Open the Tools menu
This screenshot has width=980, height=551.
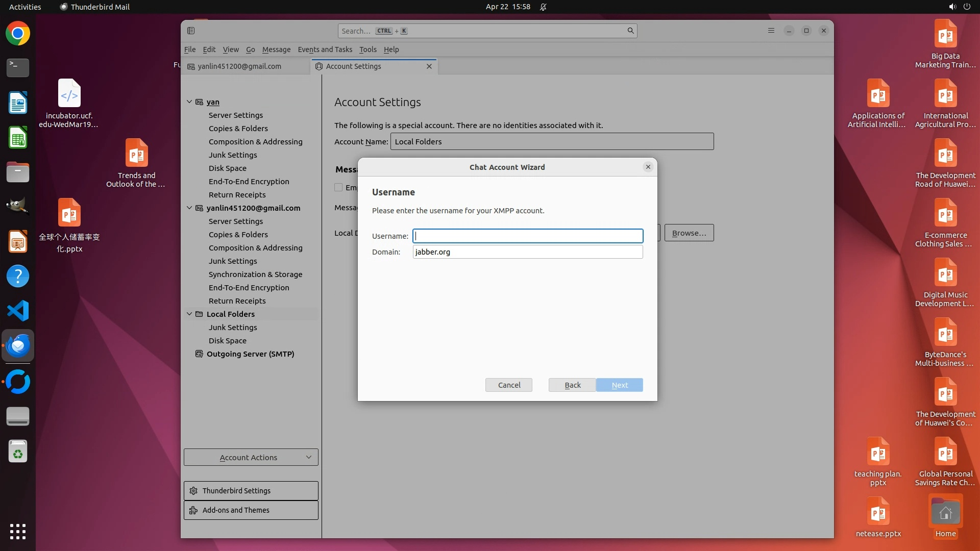[367, 49]
